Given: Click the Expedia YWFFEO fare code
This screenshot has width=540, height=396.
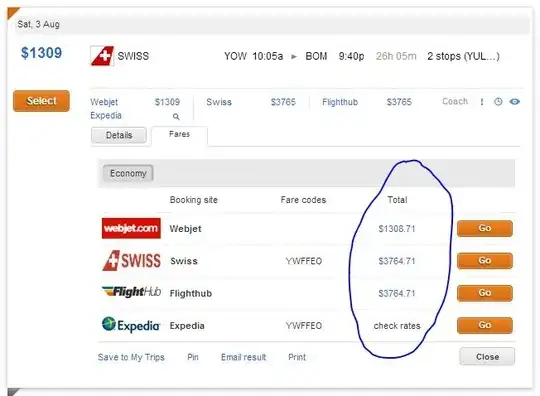Looking at the screenshot, I should (304, 326).
